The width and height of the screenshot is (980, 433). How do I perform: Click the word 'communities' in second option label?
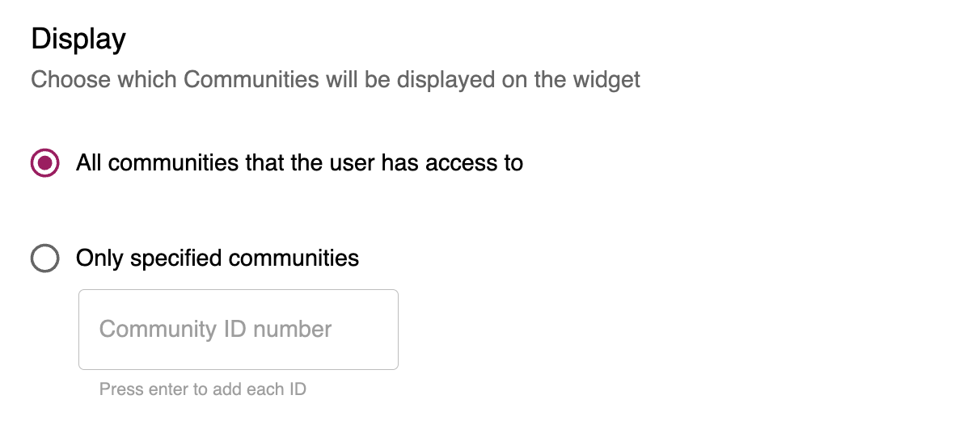tap(294, 259)
